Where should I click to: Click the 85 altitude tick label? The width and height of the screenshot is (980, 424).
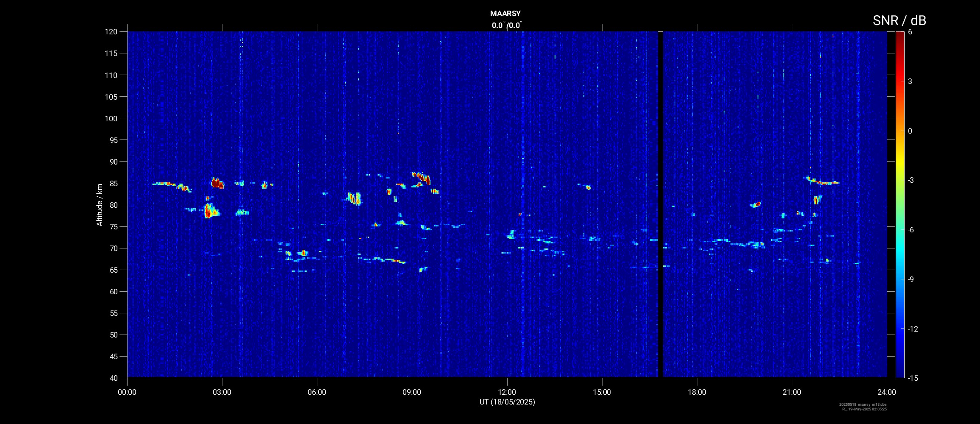(113, 183)
